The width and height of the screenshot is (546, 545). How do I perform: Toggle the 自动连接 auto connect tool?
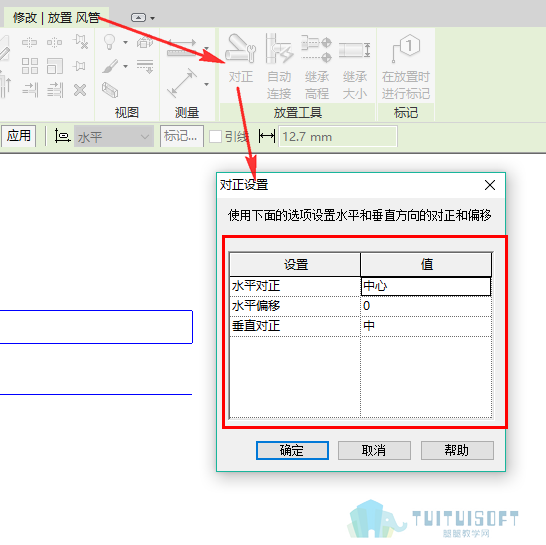[279, 67]
